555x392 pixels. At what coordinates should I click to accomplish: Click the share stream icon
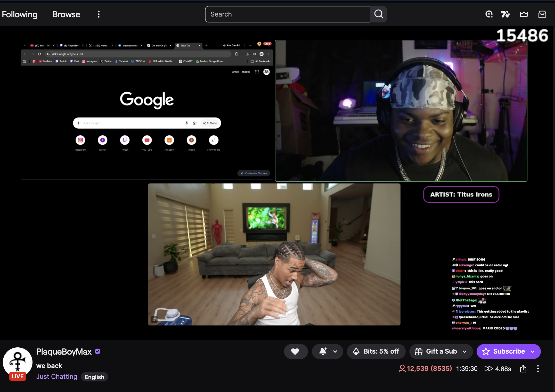(x=523, y=369)
